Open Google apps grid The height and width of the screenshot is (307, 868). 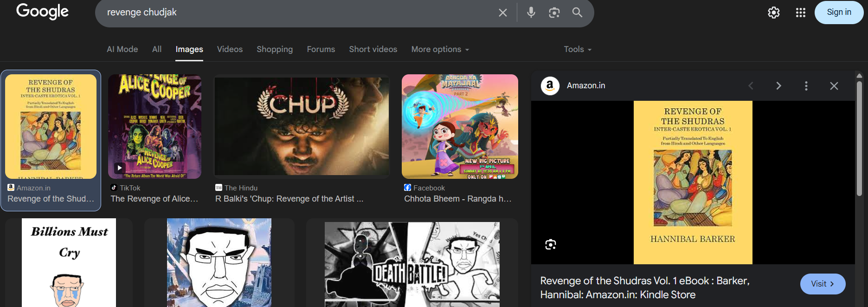point(801,13)
